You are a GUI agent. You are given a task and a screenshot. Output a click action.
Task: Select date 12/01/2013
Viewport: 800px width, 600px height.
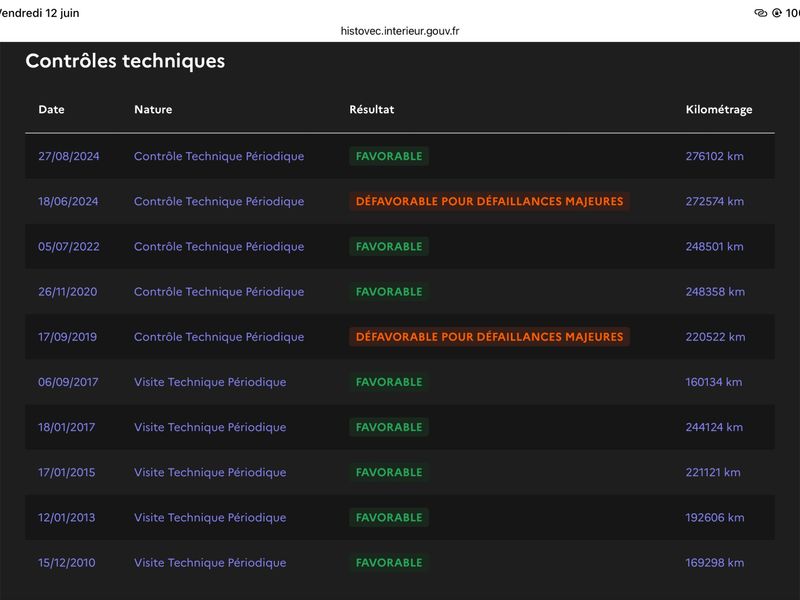(x=66, y=517)
